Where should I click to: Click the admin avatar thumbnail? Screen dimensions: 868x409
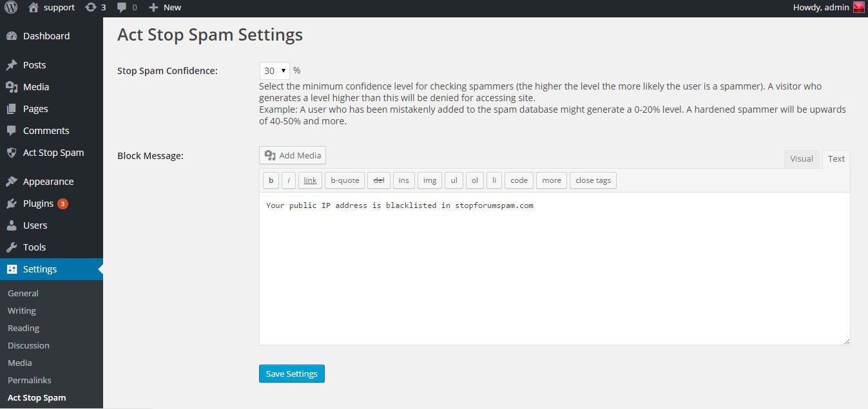coord(858,8)
